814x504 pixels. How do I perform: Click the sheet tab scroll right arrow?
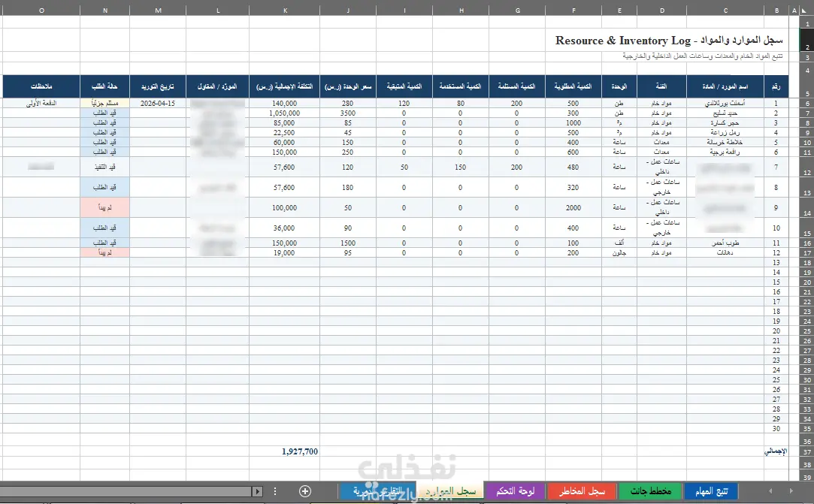click(x=791, y=491)
